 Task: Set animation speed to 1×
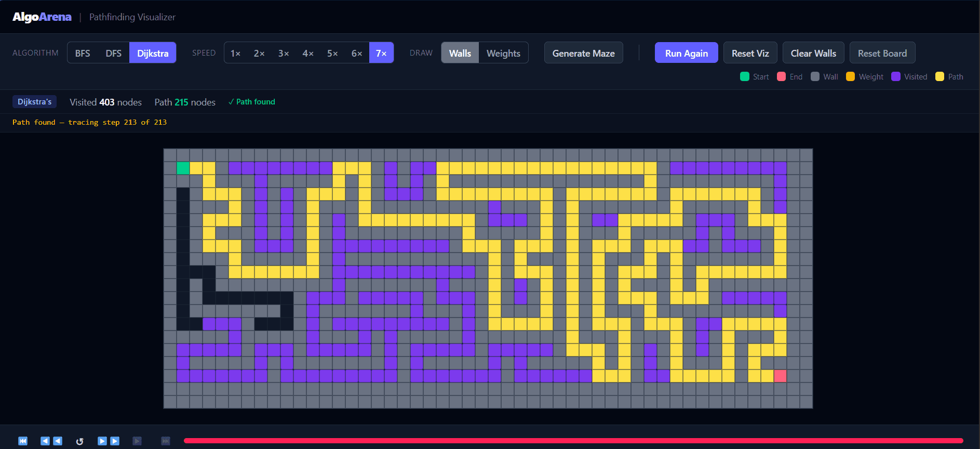coord(235,53)
